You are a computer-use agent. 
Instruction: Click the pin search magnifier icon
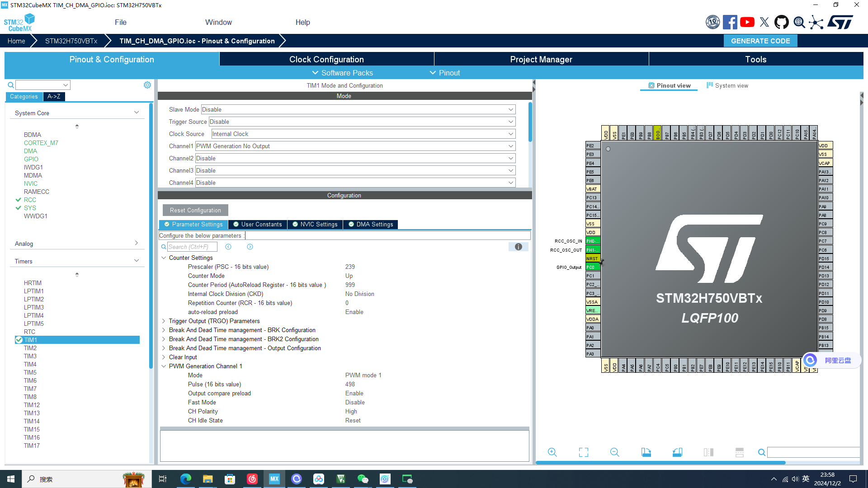(x=762, y=452)
